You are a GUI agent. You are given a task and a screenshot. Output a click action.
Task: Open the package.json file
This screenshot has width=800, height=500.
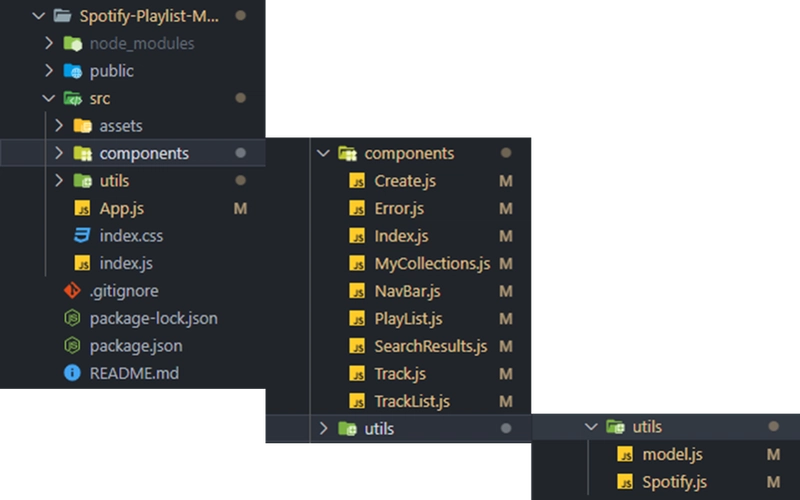pyautogui.click(x=136, y=346)
